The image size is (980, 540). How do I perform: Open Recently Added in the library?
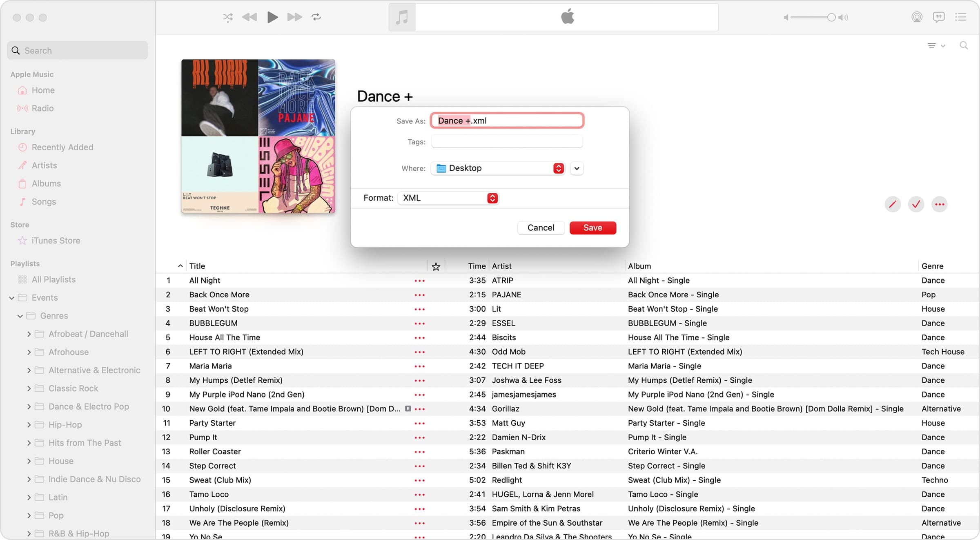[62, 147]
